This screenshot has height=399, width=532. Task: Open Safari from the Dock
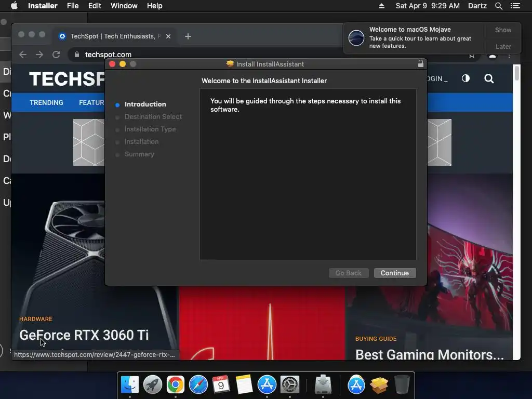(198, 385)
